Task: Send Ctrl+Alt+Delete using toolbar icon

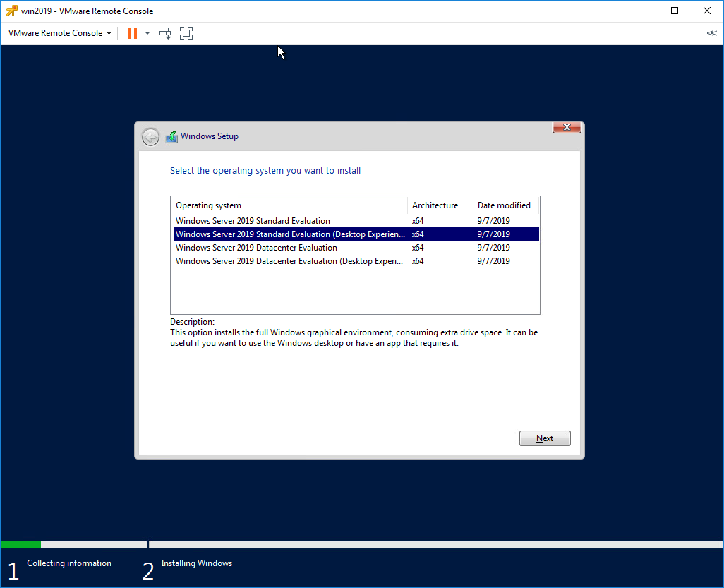Action: pyautogui.click(x=165, y=33)
